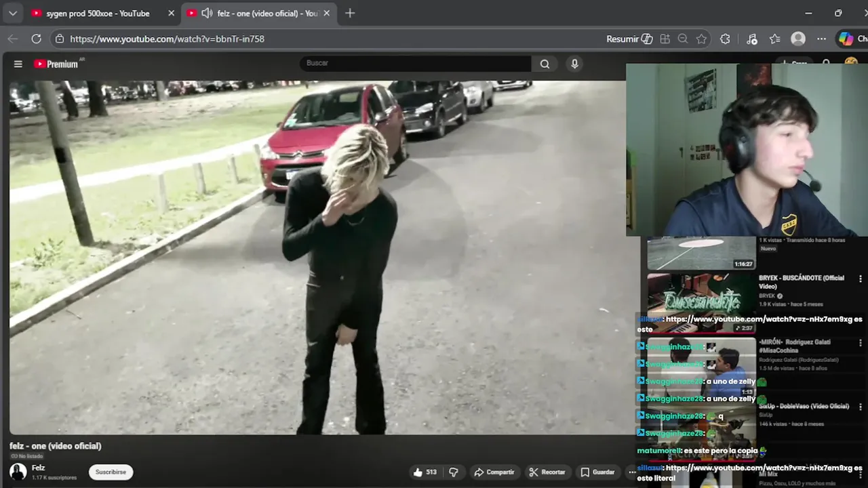Close the 'felz - one' tab
Screen dimensions: 868x488
(x=327, y=13)
